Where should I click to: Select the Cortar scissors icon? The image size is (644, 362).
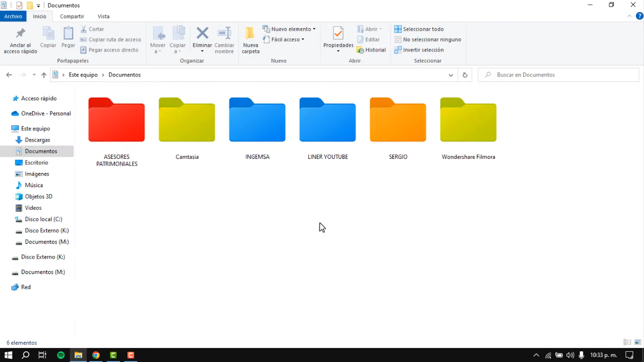[84, 29]
